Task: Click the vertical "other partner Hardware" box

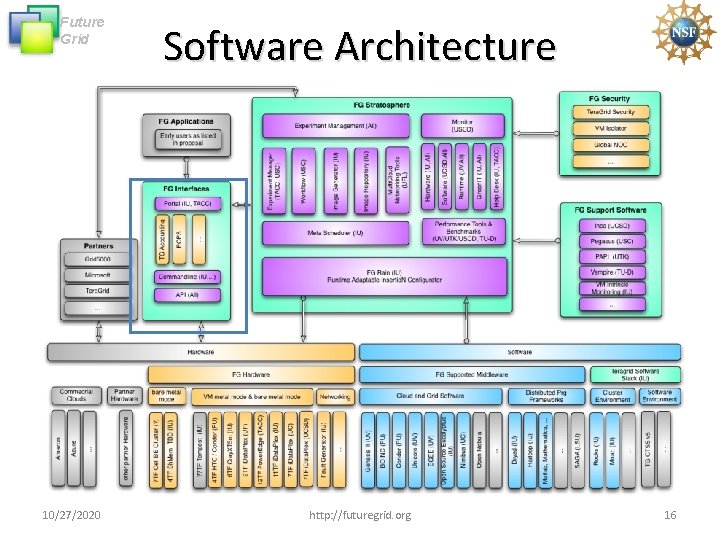Action: (x=126, y=449)
